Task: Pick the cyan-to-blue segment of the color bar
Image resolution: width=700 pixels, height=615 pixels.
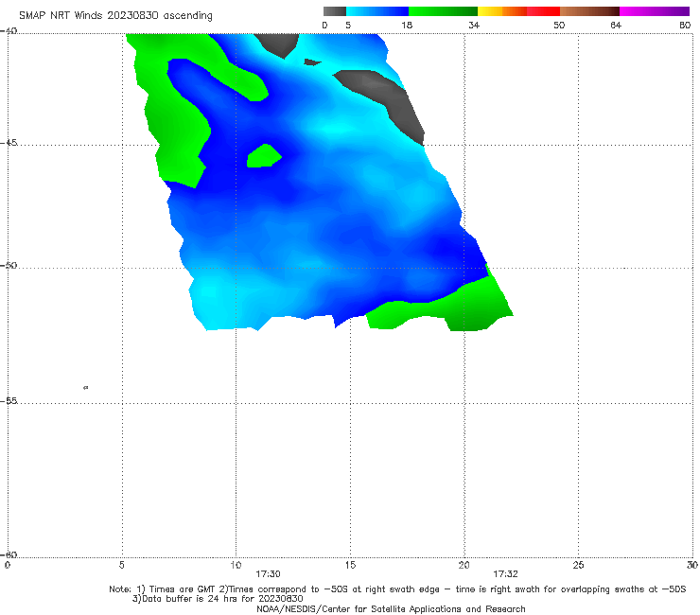Action: (377, 11)
